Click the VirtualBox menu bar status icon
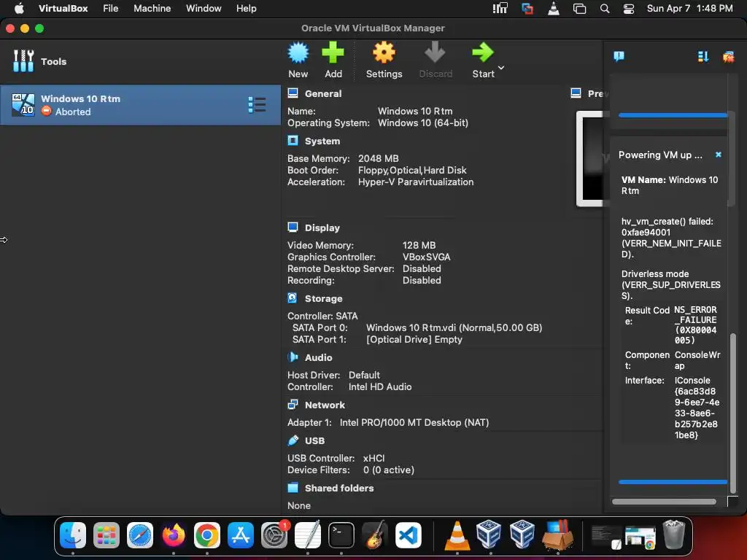Screen dimensions: 747x560 pos(527,9)
